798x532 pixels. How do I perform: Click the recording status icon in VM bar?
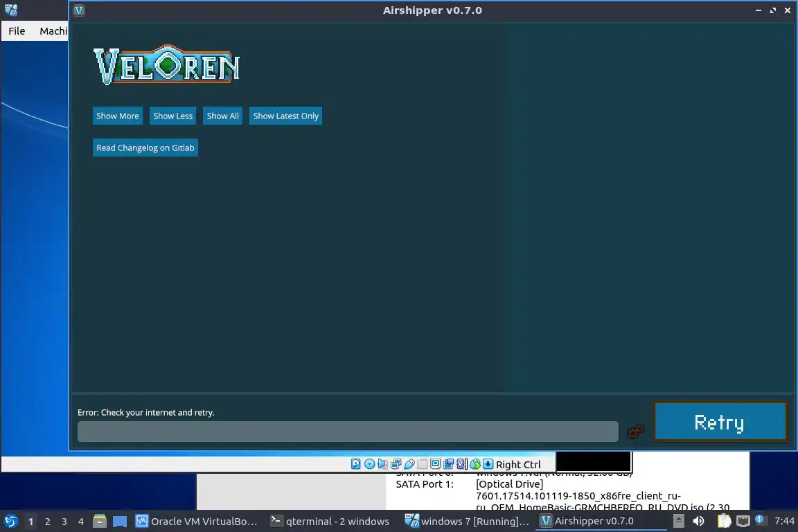(x=448, y=464)
